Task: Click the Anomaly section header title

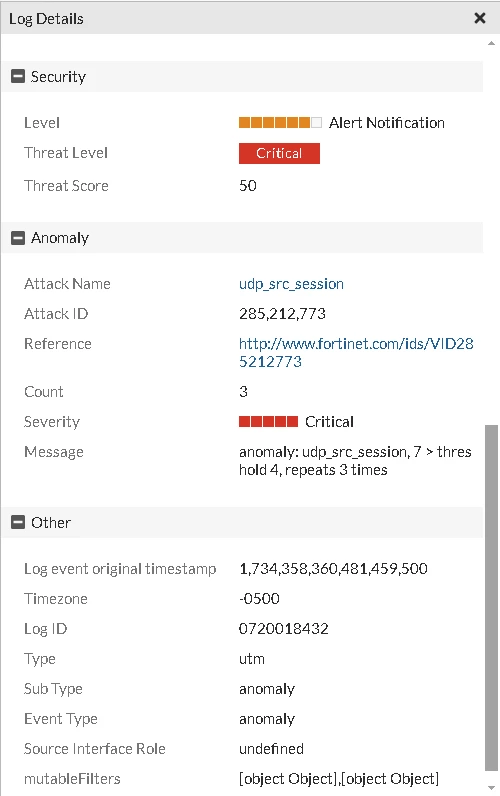Action: point(60,238)
